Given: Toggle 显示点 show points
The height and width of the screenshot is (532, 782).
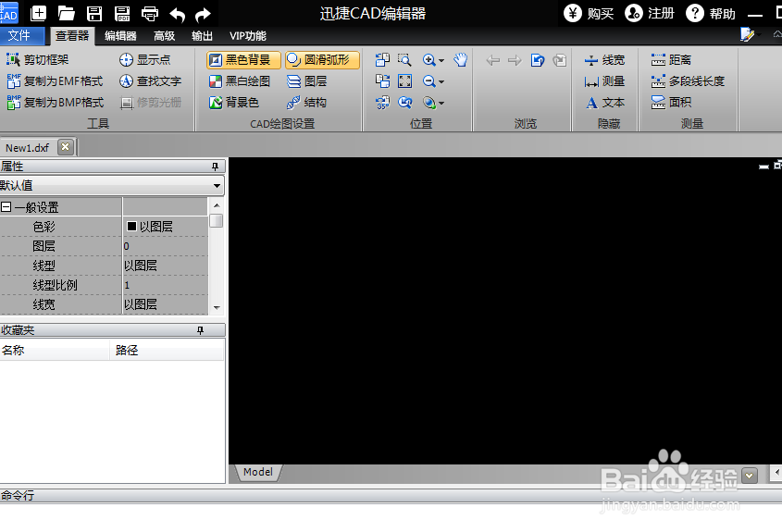Looking at the screenshot, I should [x=145, y=60].
